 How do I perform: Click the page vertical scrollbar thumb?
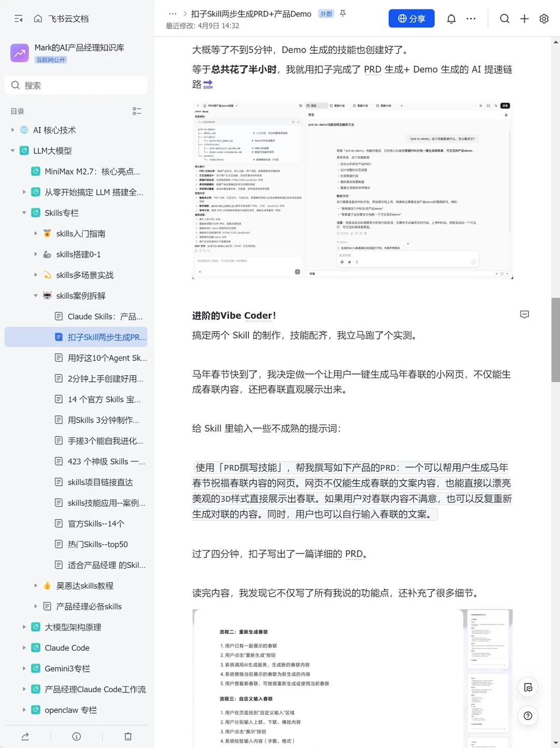[x=556, y=340]
